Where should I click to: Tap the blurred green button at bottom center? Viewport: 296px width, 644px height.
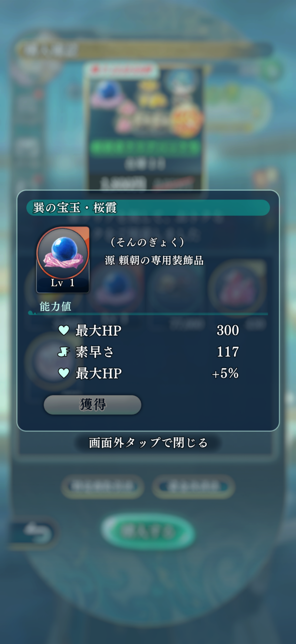coord(148,531)
